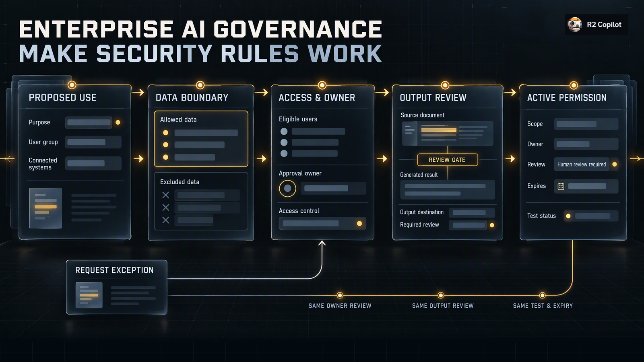Viewport: 644px width, 362px height.
Task: Click the node atop Output Review card
Action: pyautogui.click(x=445, y=85)
